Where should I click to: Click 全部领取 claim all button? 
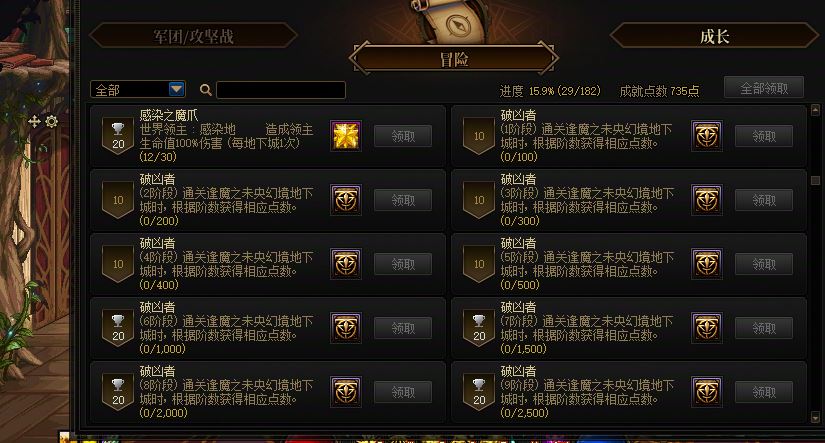pos(764,88)
